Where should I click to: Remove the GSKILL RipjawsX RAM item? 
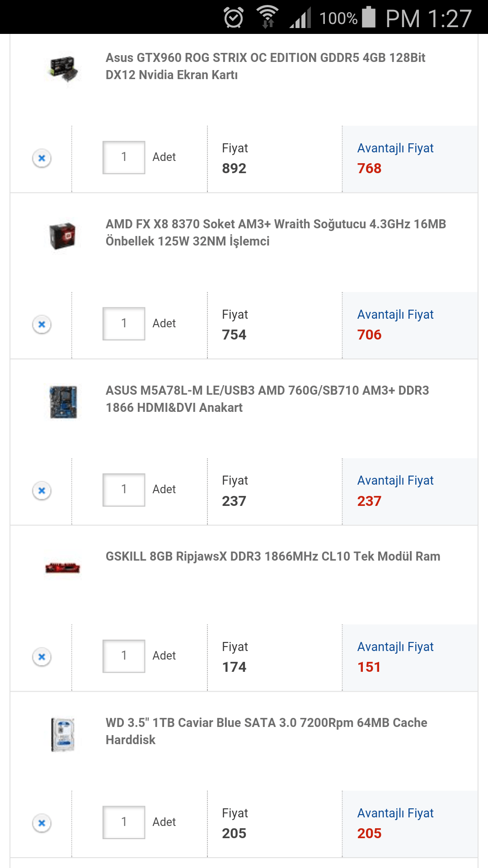[42, 656]
